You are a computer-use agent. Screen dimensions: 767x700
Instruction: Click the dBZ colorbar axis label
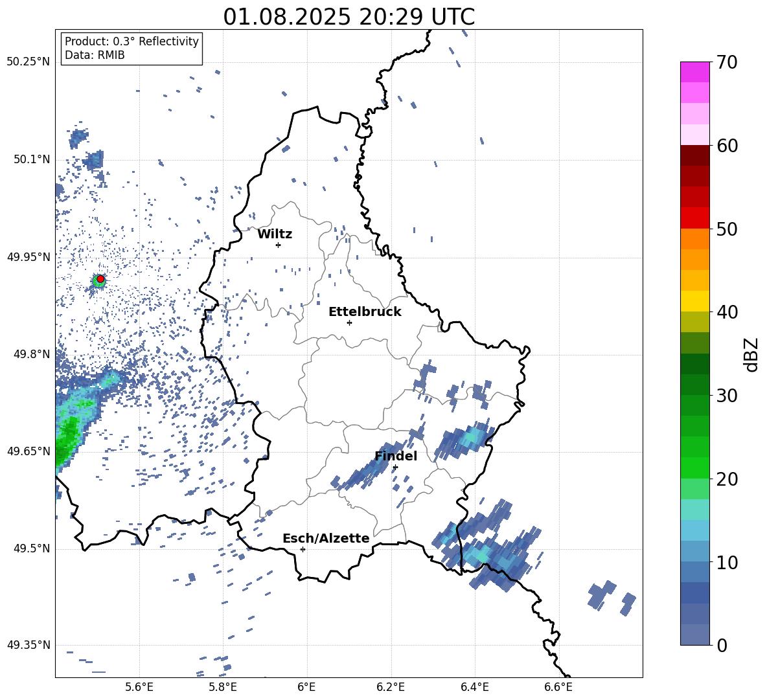(x=752, y=354)
